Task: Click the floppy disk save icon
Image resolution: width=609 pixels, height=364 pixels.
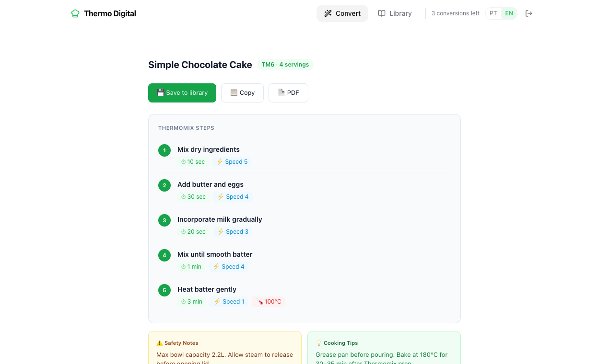Action: [x=161, y=93]
